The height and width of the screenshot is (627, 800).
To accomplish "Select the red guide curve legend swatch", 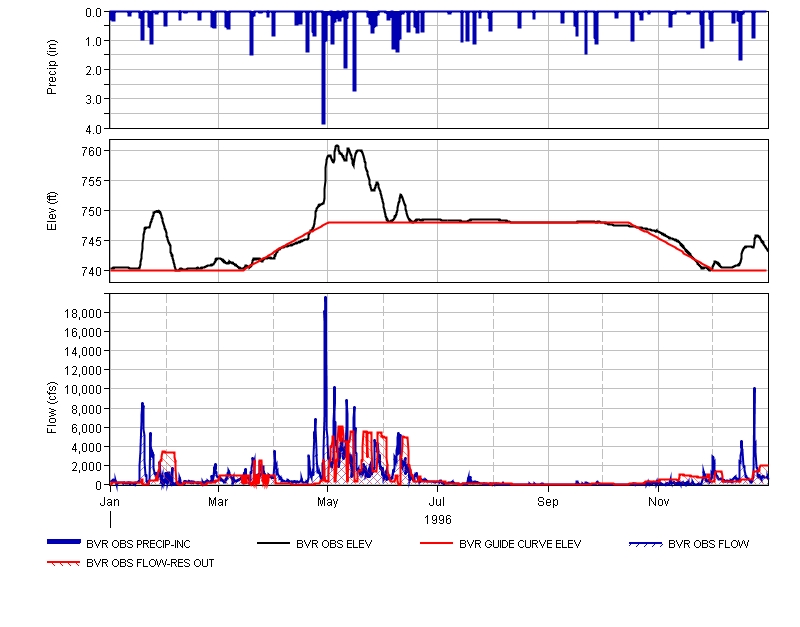I will pyautogui.click(x=436, y=543).
